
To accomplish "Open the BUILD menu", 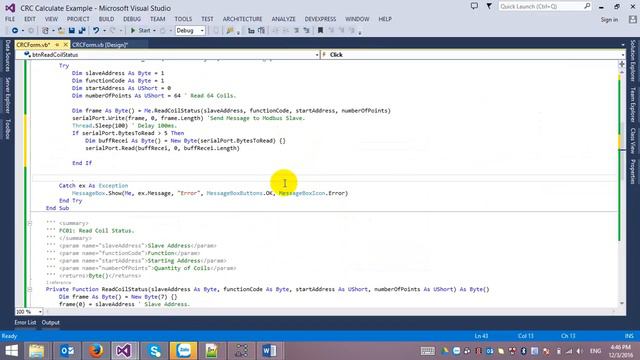I will click(107, 19).
